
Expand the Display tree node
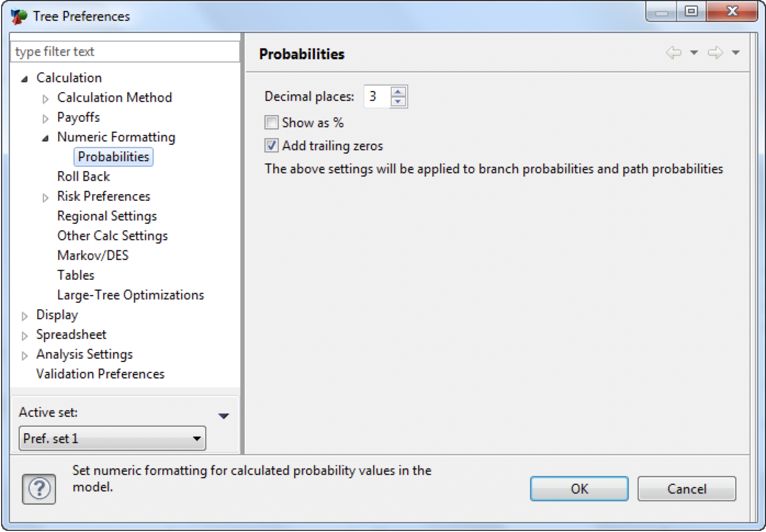coord(25,315)
